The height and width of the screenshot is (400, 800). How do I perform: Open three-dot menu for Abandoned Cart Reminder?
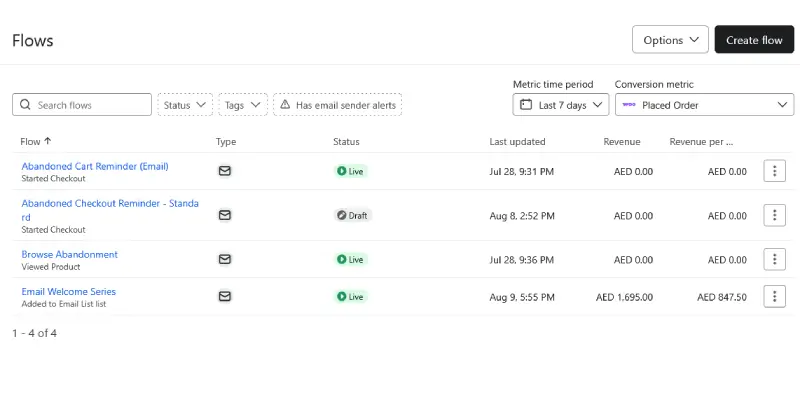click(x=774, y=171)
